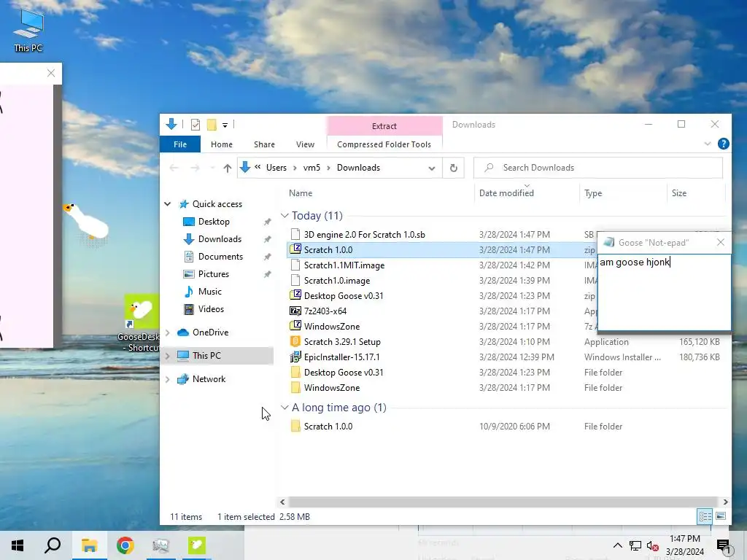Expand the Network tree node
The height and width of the screenshot is (560, 747).
168,379
